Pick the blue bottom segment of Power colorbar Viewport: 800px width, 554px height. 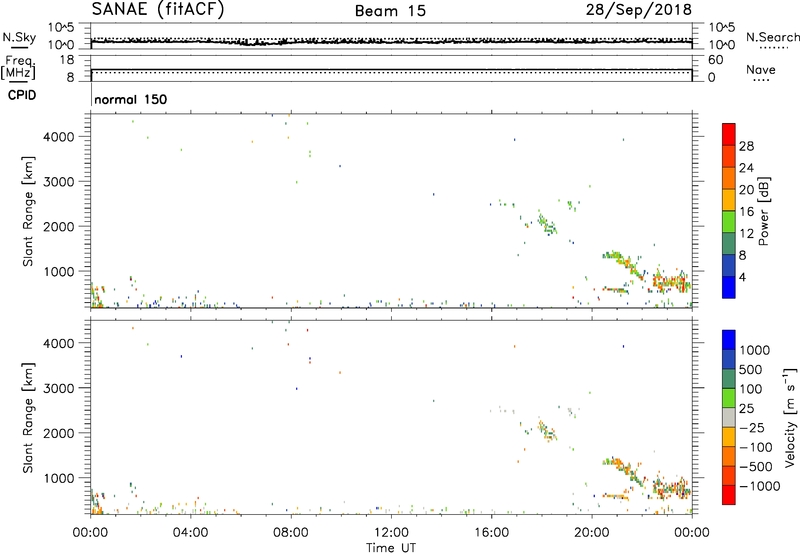point(729,287)
